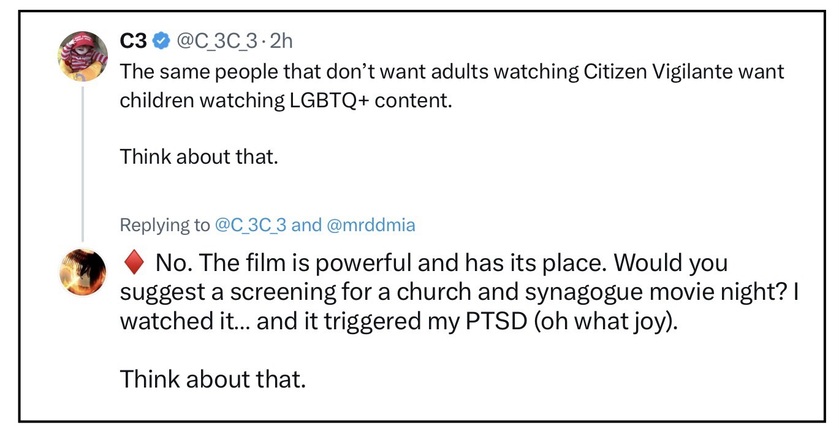The image size is (839, 428).
Task: Click the @C_3C_3 handle in tweet header
Action: (219, 42)
